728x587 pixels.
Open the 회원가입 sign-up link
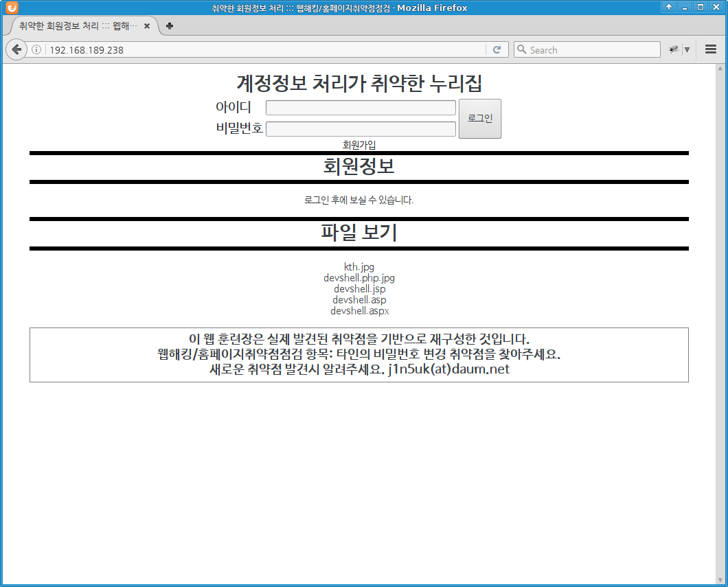(x=359, y=145)
